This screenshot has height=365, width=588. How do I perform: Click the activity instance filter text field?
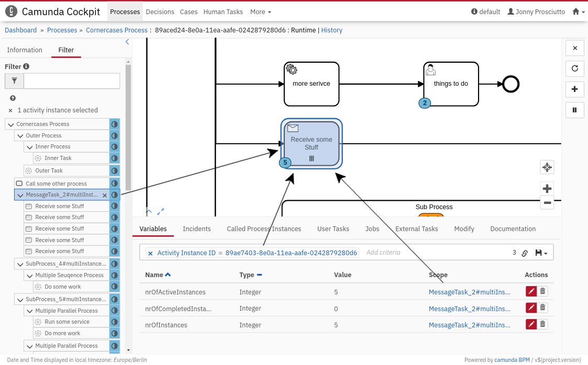click(x=72, y=81)
